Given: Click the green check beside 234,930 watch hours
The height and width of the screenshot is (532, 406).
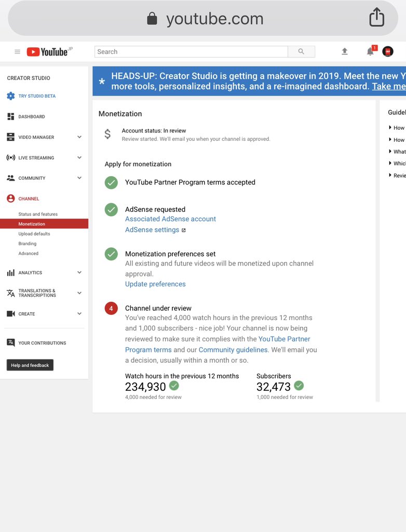Looking at the screenshot, I should tap(174, 385).
